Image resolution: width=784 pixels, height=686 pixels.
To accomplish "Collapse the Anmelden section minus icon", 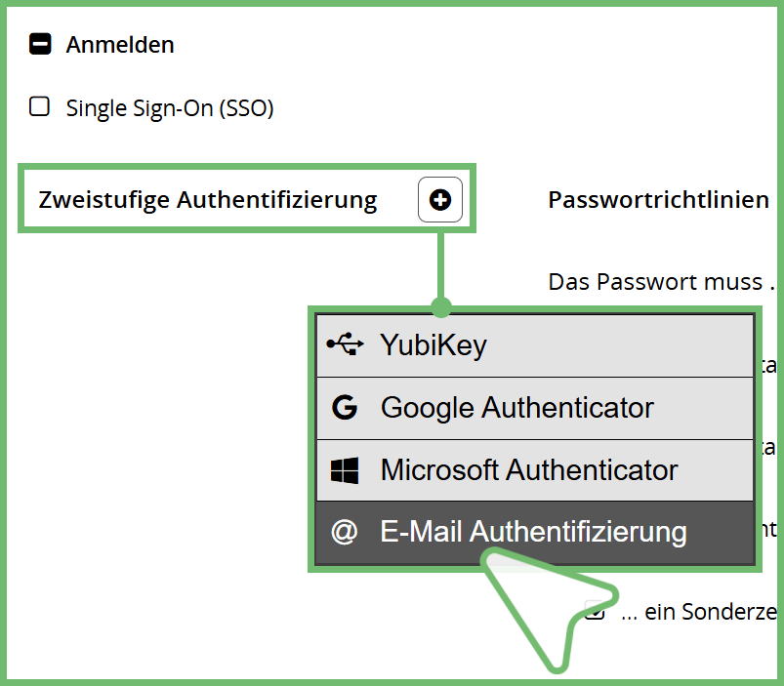I will 40,44.
